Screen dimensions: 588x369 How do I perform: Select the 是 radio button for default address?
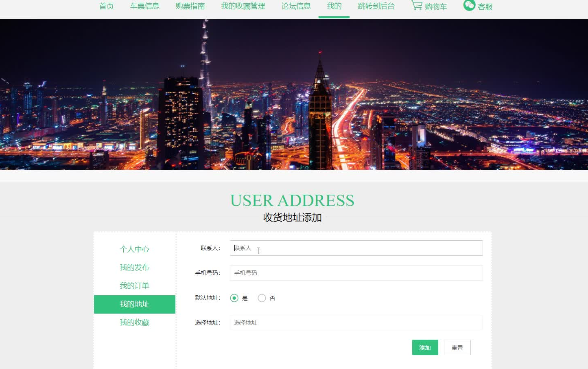234,298
